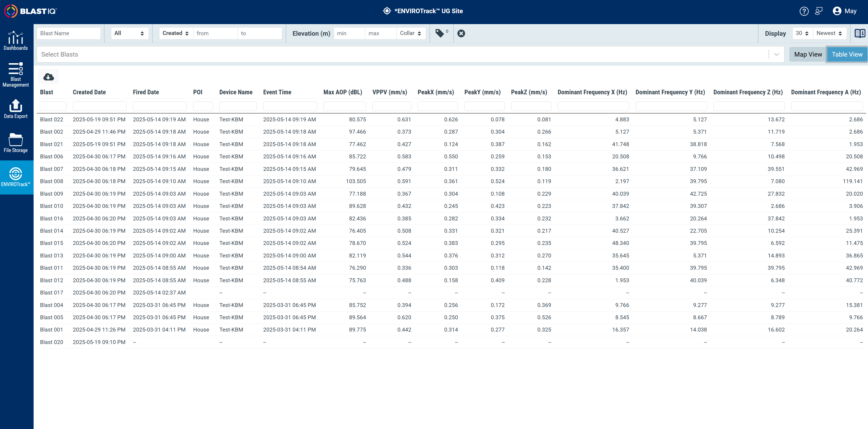Click the Created Date column filter box
The image size is (868, 429).
click(x=99, y=106)
